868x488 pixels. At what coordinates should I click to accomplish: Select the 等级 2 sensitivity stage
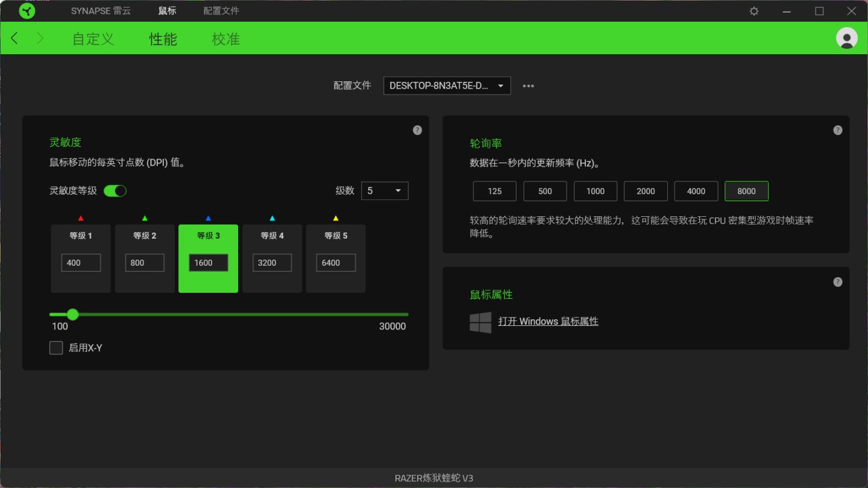click(145, 258)
